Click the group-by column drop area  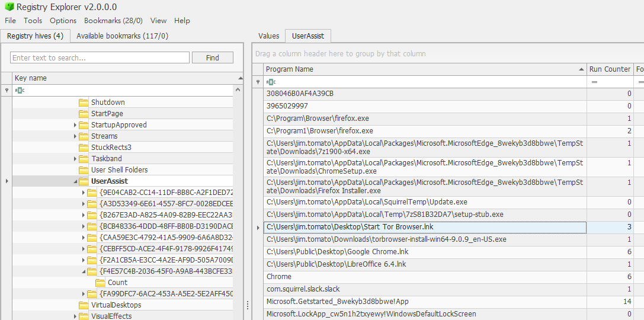click(x=448, y=53)
